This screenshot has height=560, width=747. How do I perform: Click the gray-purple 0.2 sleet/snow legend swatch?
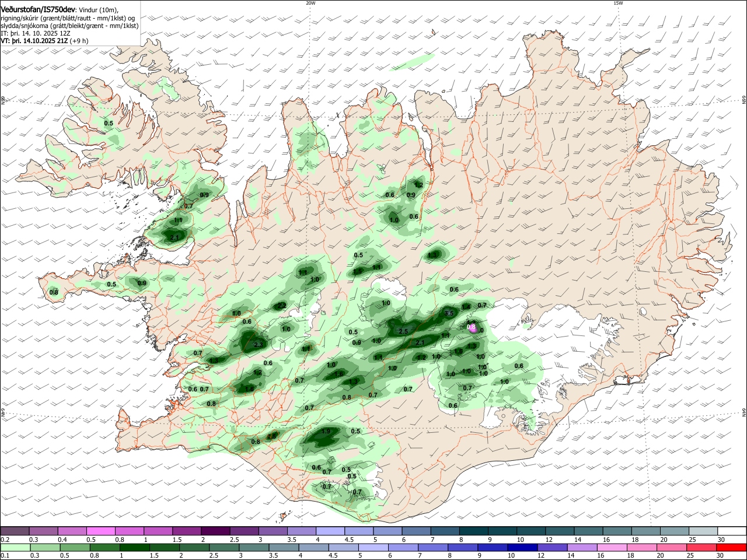tap(15, 531)
